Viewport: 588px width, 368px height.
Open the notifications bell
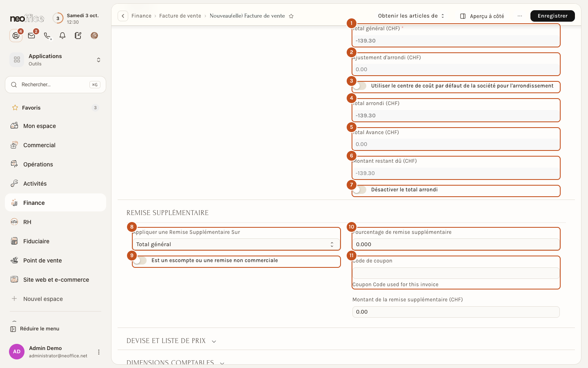(62, 36)
